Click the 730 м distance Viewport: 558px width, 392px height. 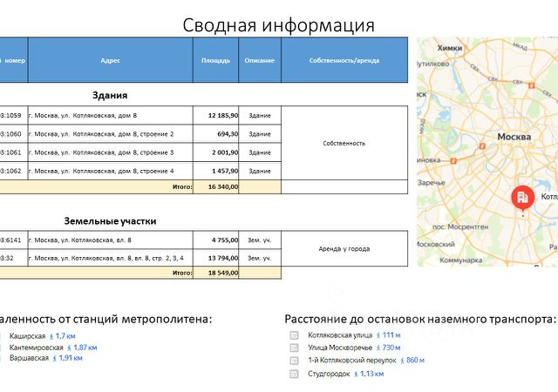coord(391,348)
